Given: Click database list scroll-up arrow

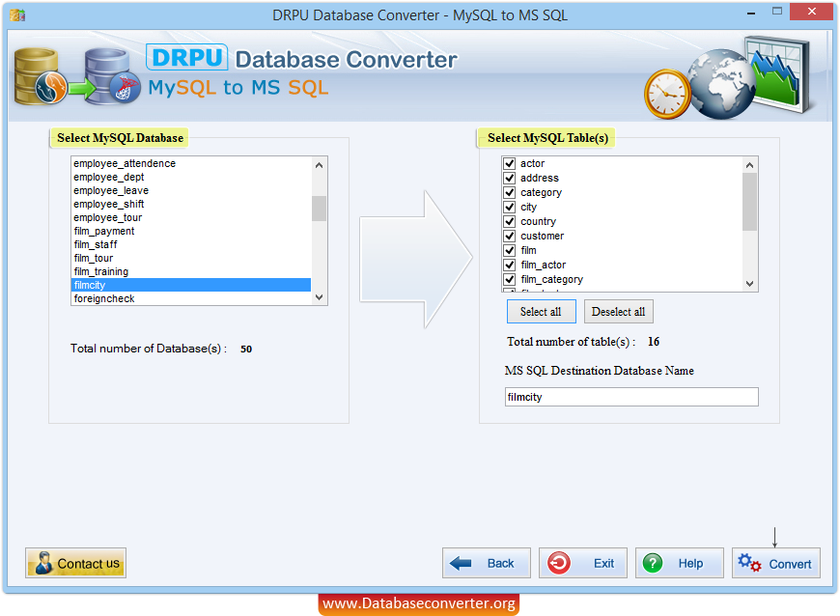Looking at the screenshot, I should point(320,165).
